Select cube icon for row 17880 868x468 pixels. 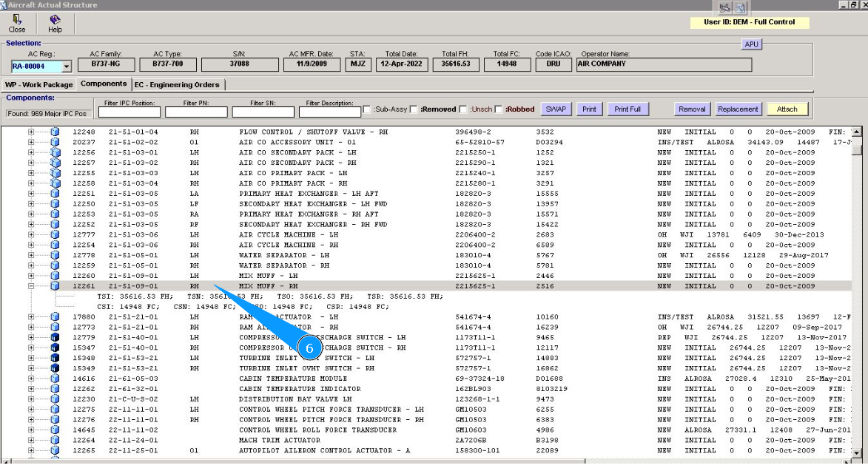[55, 317]
